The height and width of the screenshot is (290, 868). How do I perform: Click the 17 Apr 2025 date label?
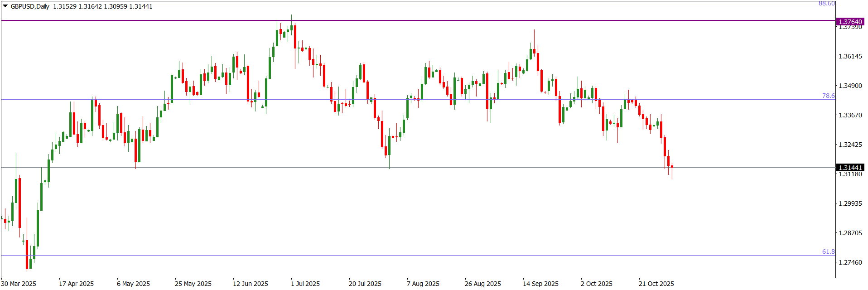(x=76, y=284)
